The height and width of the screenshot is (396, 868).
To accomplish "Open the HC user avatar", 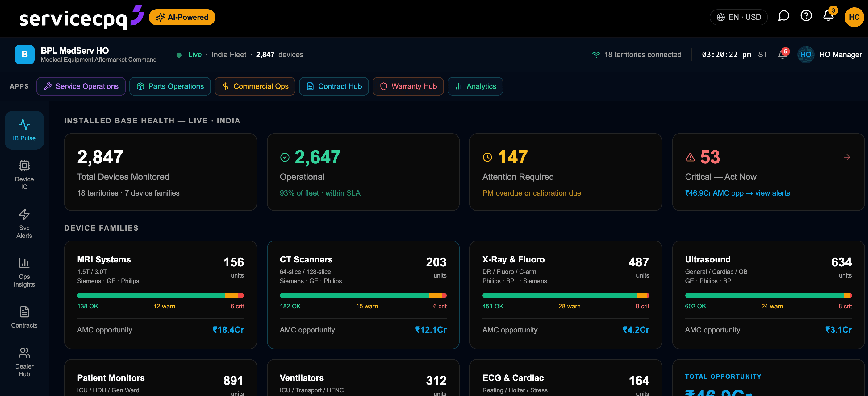I will click(x=854, y=17).
